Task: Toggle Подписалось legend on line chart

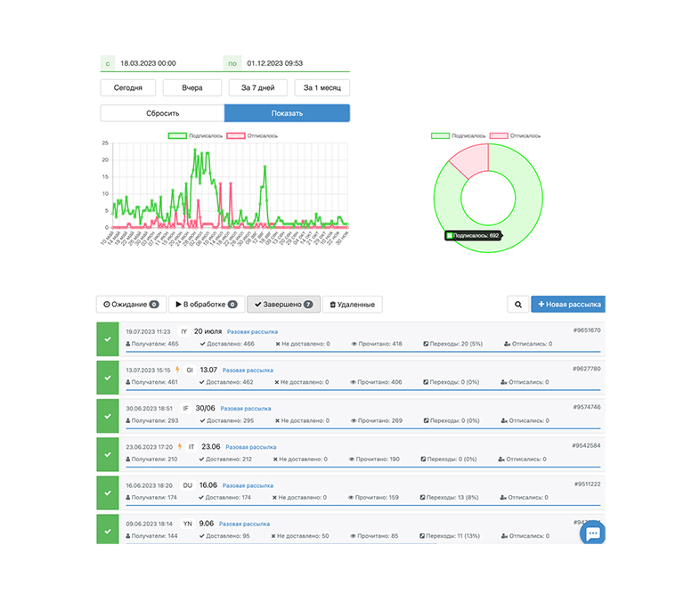Action: [195, 135]
